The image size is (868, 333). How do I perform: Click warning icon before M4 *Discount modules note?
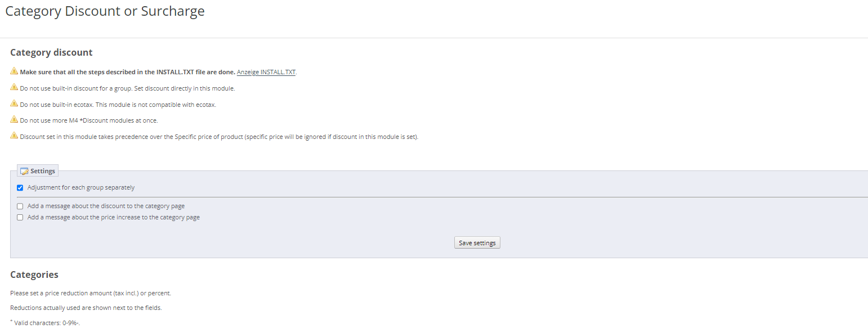coord(14,119)
